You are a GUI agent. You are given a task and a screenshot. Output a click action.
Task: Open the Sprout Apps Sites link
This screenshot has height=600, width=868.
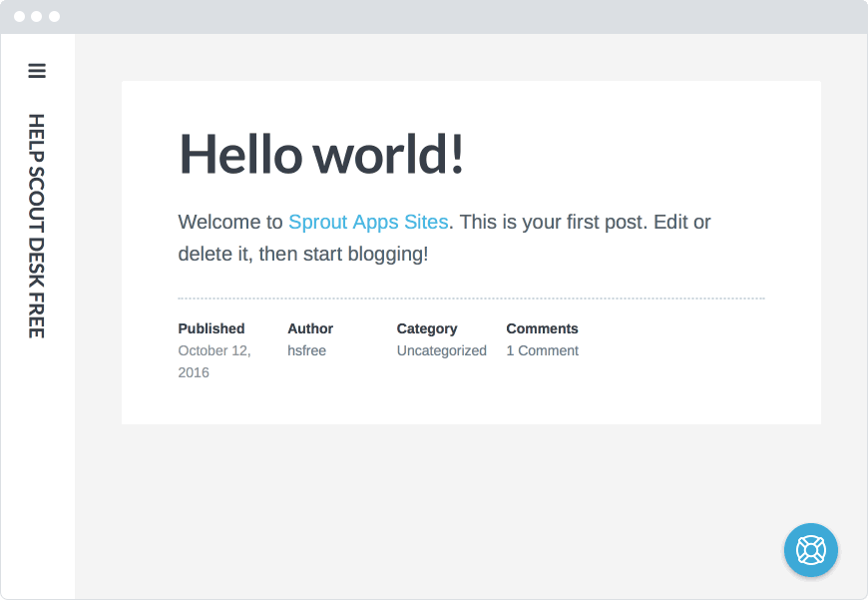(368, 223)
